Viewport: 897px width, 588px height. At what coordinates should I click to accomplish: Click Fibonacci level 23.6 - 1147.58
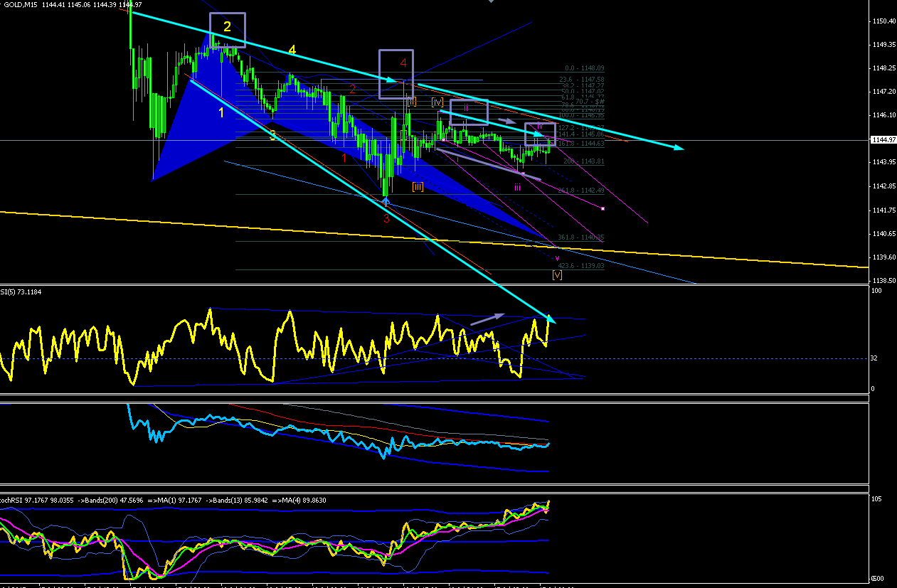(581, 79)
